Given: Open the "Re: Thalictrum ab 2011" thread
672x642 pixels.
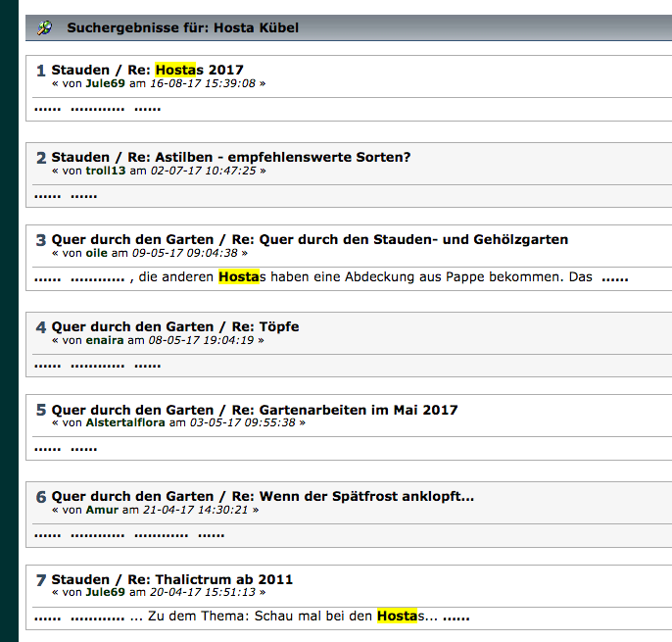Looking at the screenshot, I should [x=223, y=579].
